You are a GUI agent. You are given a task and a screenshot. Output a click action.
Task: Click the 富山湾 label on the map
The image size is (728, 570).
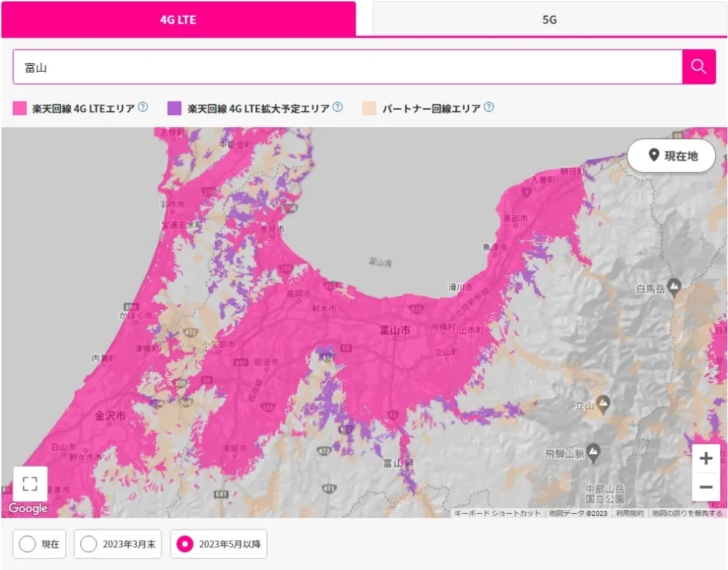380,262
